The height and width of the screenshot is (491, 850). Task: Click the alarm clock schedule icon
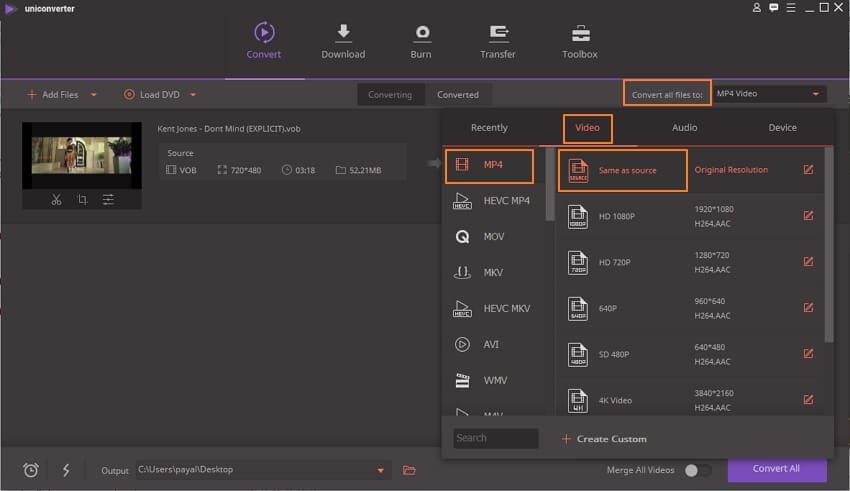click(x=31, y=470)
